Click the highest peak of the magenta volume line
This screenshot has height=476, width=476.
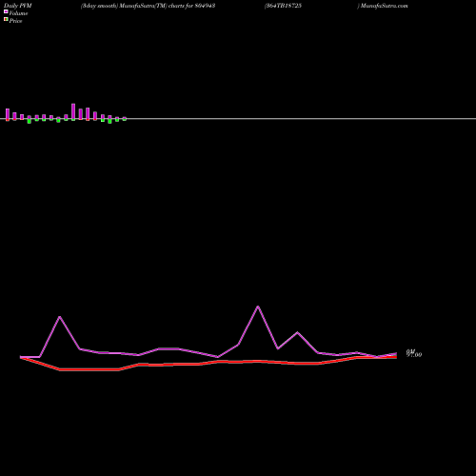click(x=258, y=307)
